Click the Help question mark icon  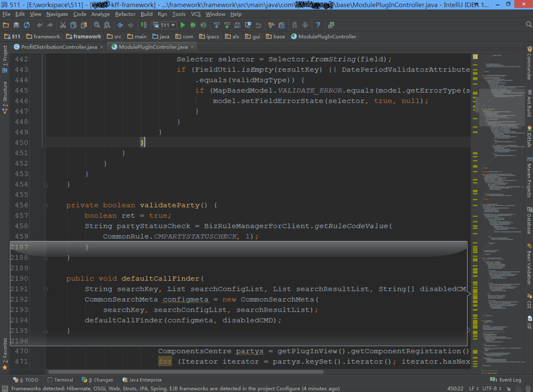pyautogui.click(x=318, y=25)
